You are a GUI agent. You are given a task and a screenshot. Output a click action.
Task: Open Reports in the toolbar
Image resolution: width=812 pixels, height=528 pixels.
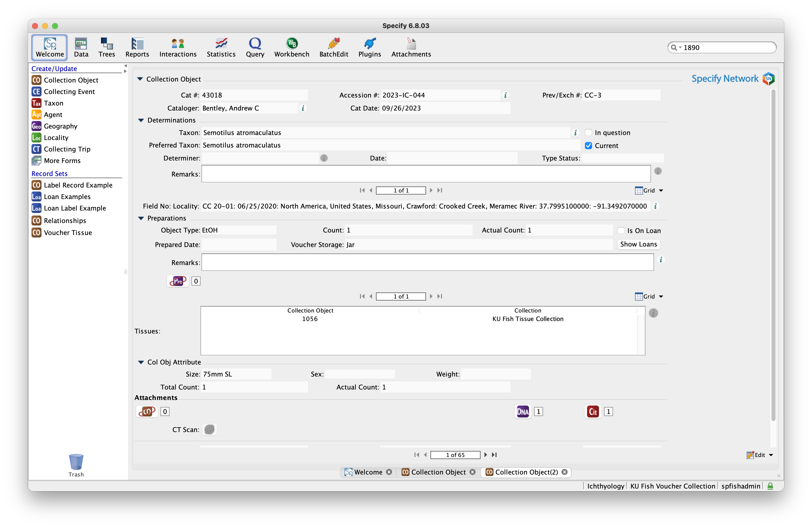[x=137, y=47]
